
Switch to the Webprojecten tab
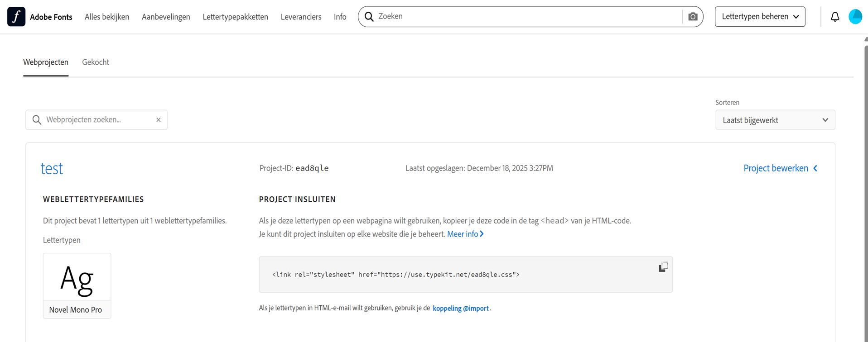coord(46,62)
